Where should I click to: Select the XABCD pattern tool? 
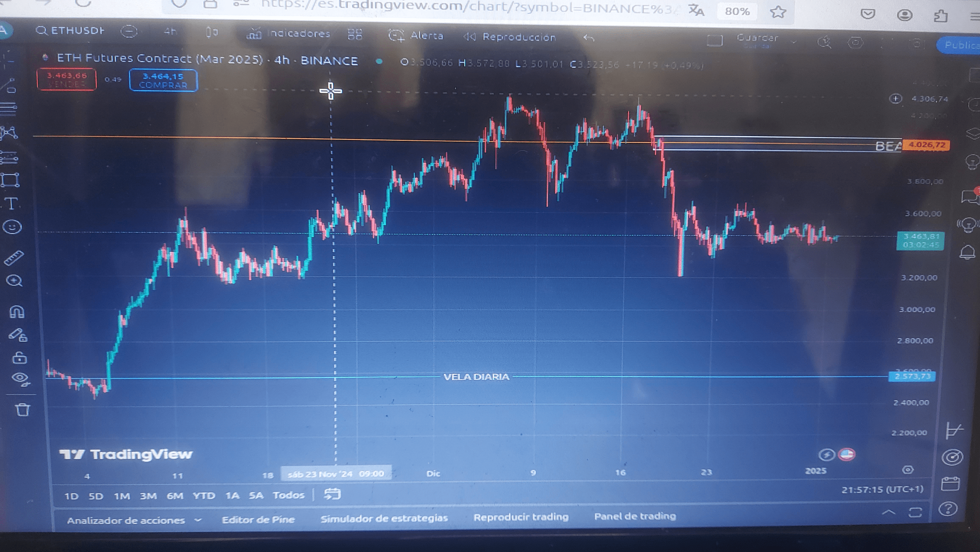[x=9, y=133]
